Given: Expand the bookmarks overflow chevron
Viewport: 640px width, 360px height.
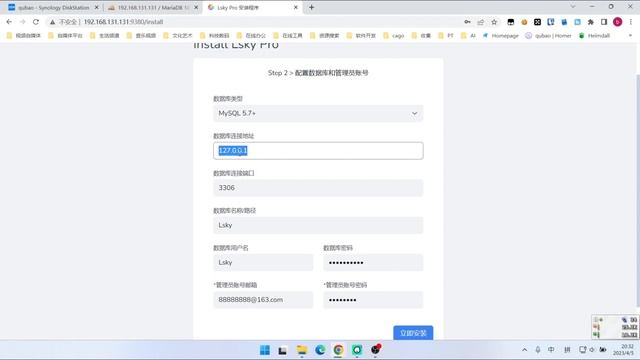Looking at the screenshot, I should click(x=630, y=36).
